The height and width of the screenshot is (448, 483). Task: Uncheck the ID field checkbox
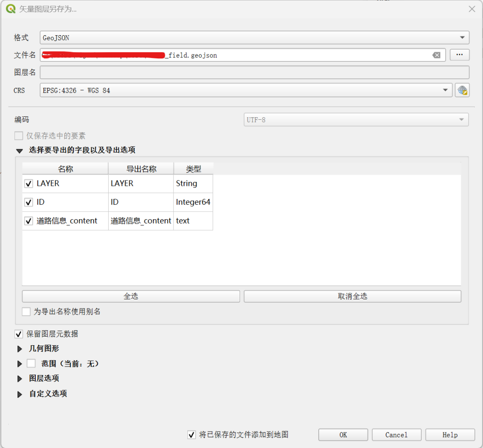click(x=28, y=202)
